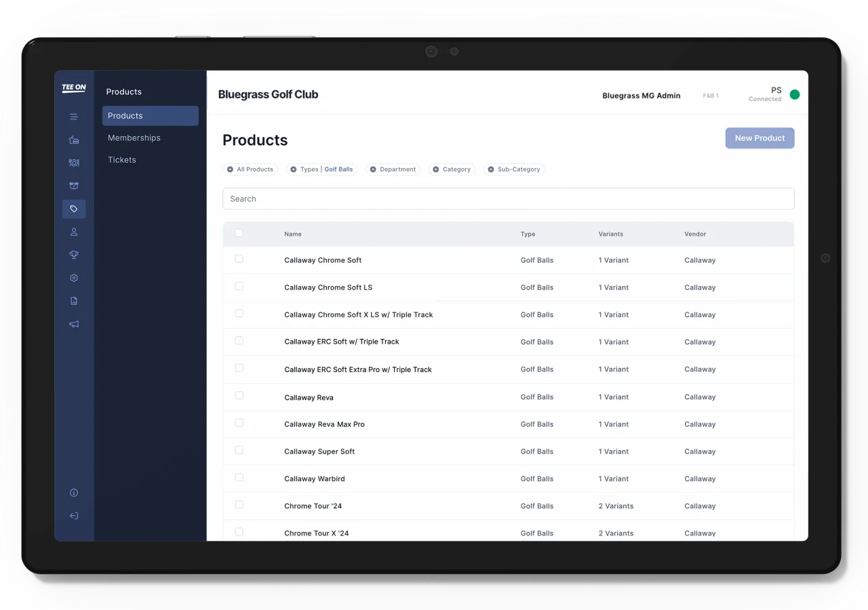Click Callaway vendor in Callaway Reva Max Pro row
Image resolution: width=868 pixels, height=610 pixels.
point(700,424)
